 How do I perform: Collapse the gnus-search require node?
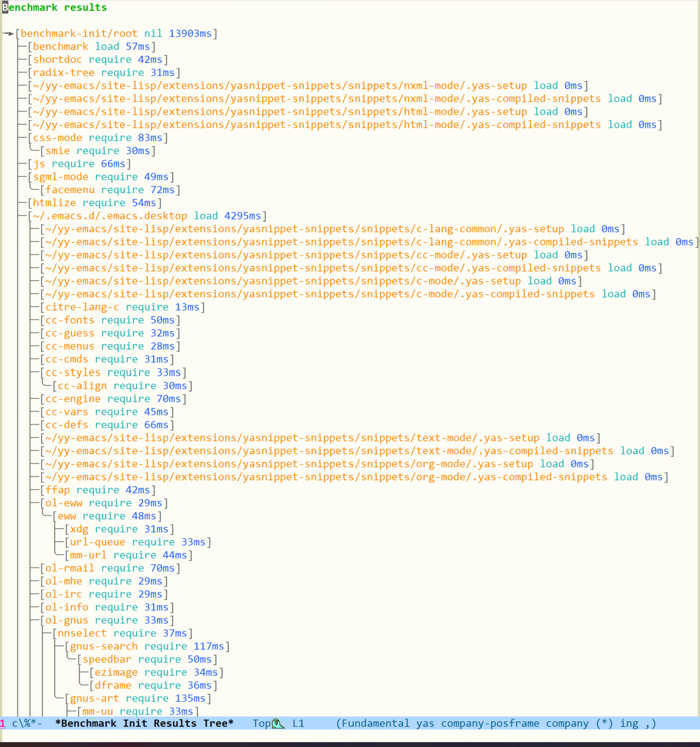tap(104, 647)
